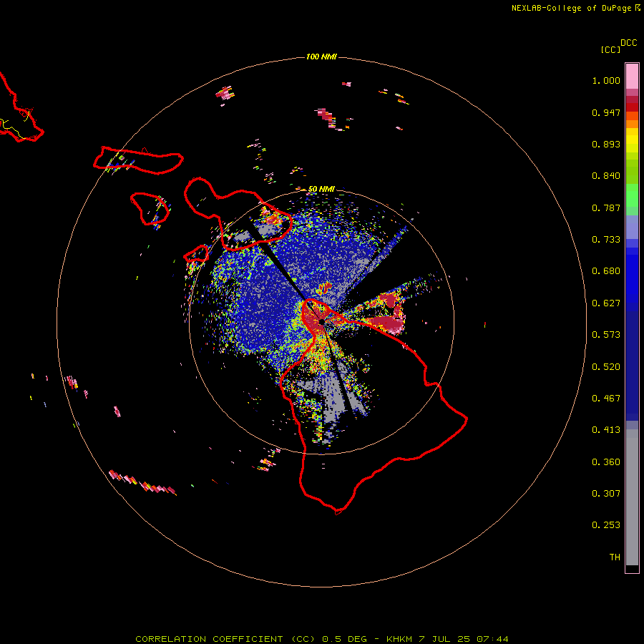Click the Correlation Coefficient product title at the bottom
Viewport: 644px width, 644px height.
point(321,639)
